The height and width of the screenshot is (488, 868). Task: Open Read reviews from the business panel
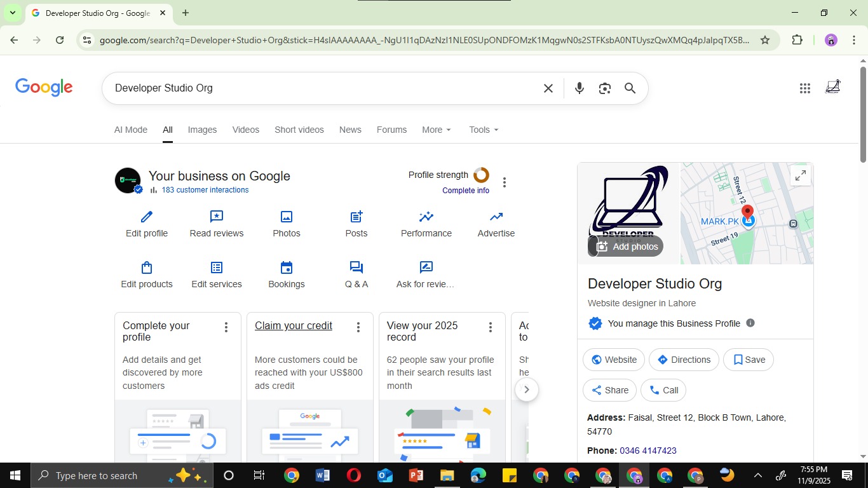(x=216, y=217)
